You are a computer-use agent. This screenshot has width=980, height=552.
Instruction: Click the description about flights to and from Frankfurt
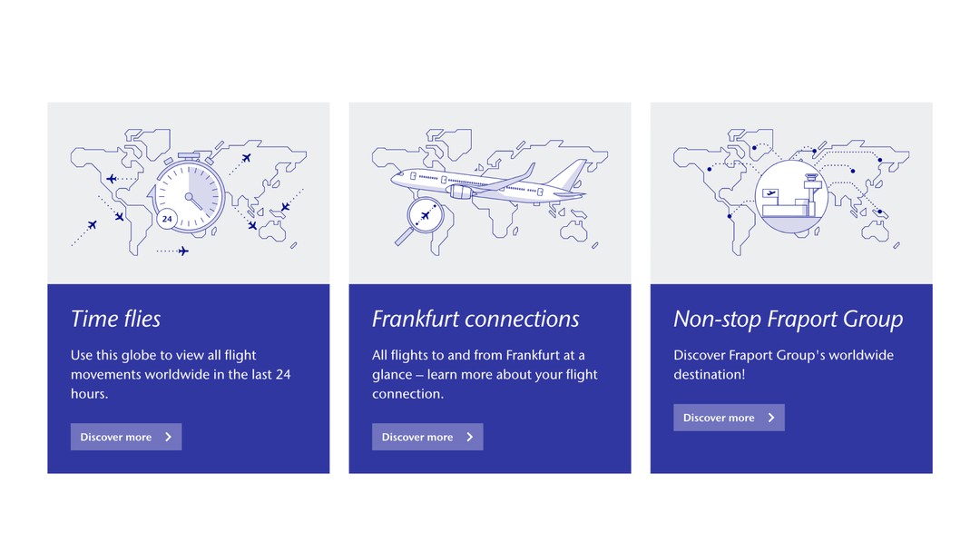click(485, 374)
